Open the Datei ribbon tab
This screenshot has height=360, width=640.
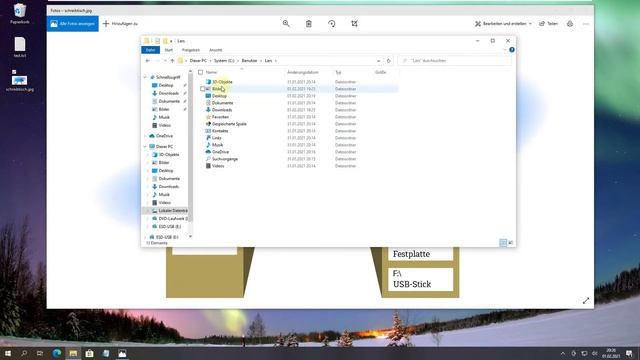pyautogui.click(x=150, y=50)
